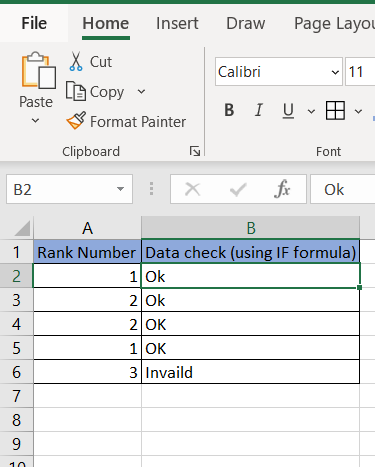Select cell containing Invaild

click(x=251, y=372)
